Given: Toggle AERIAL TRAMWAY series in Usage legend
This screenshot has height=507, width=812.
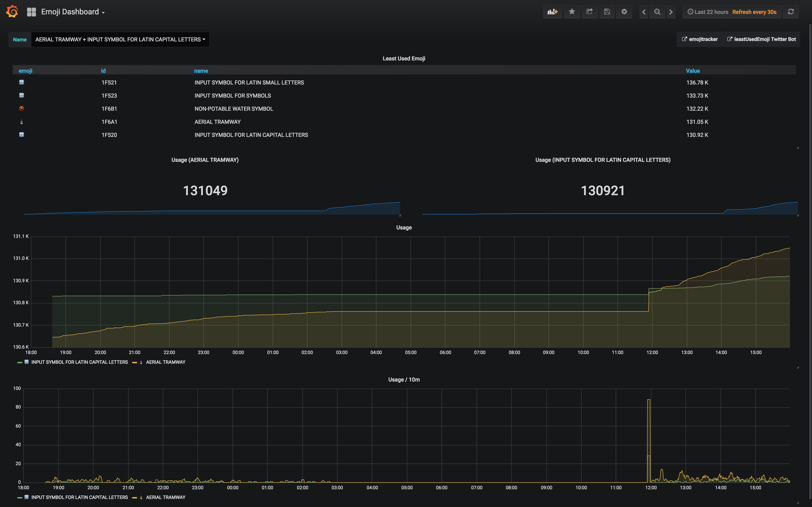Looking at the screenshot, I should coord(166,362).
